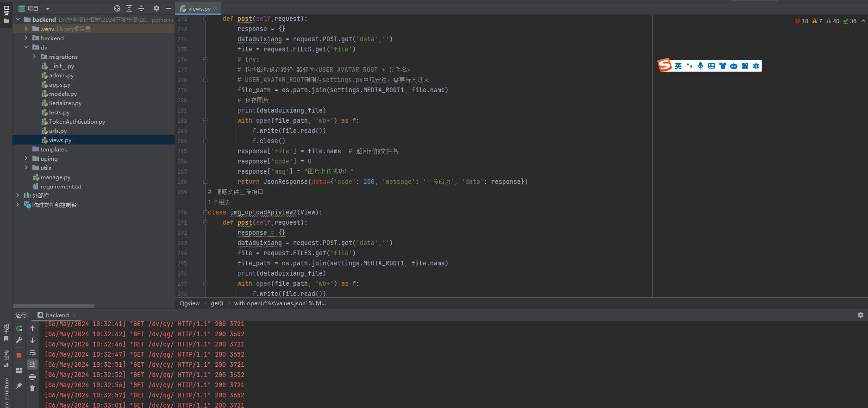Open Sogou soft keyboard
The image size is (868, 408).
point(712,66)
